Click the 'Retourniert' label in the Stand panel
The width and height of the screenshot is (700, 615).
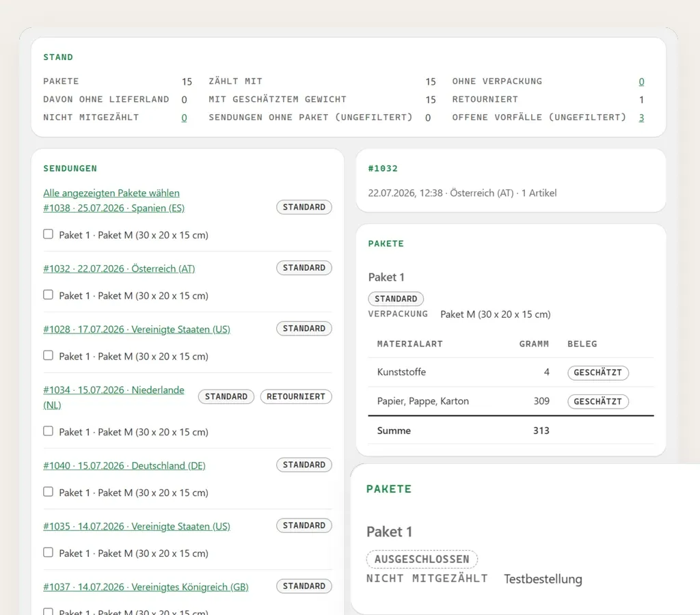(485, 100)
